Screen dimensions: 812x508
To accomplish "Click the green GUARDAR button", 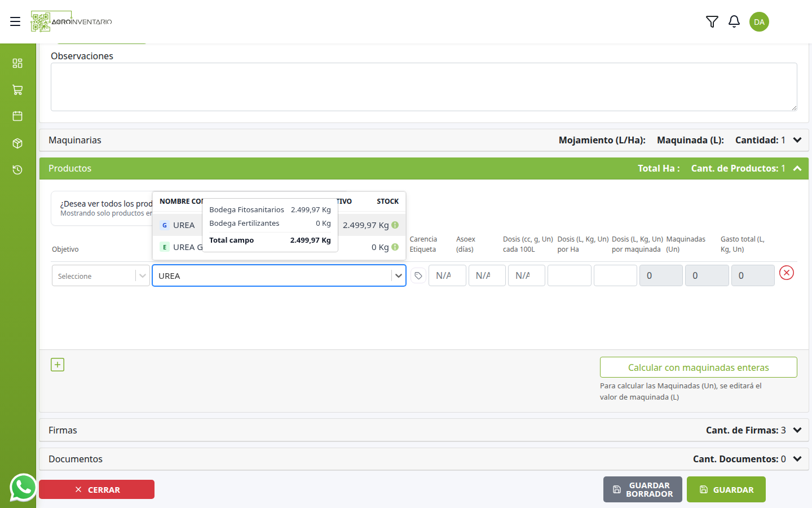I will tap(726, 489).
